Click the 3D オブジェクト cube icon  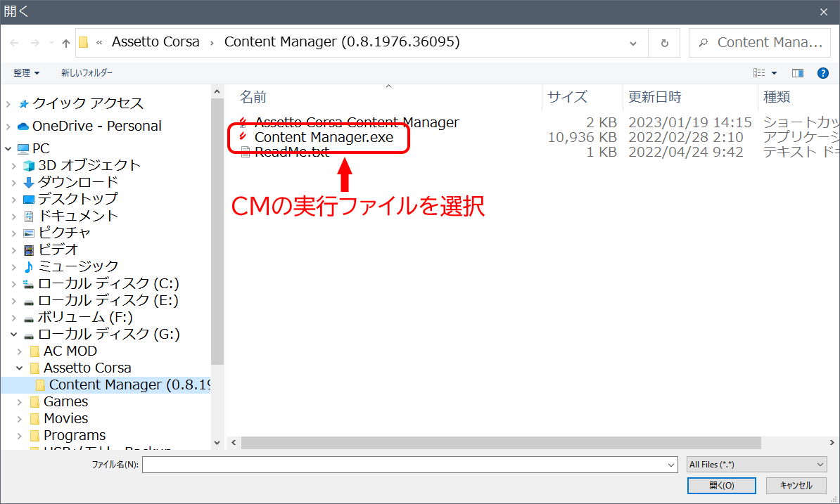pyautogui.click(x=29, y=166)
